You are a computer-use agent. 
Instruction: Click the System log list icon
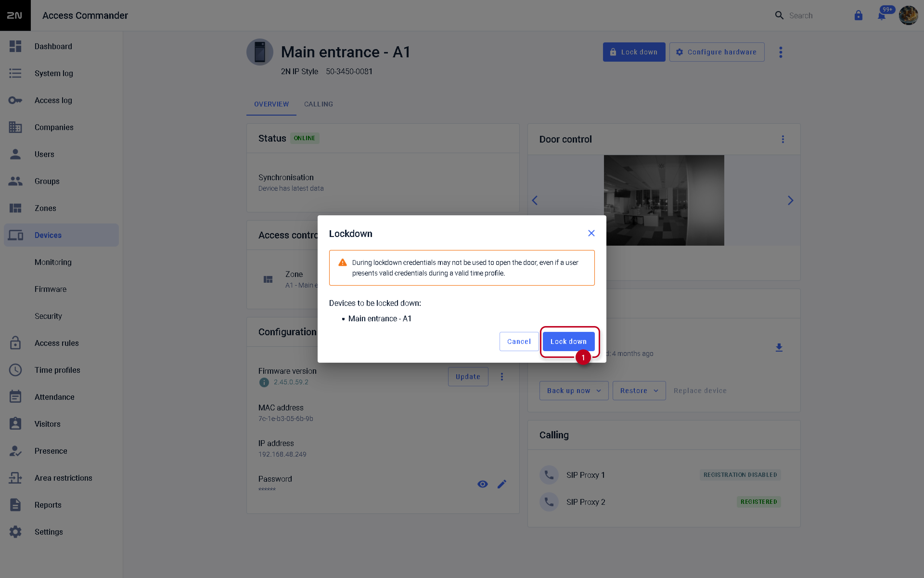[x=15, y=73]
